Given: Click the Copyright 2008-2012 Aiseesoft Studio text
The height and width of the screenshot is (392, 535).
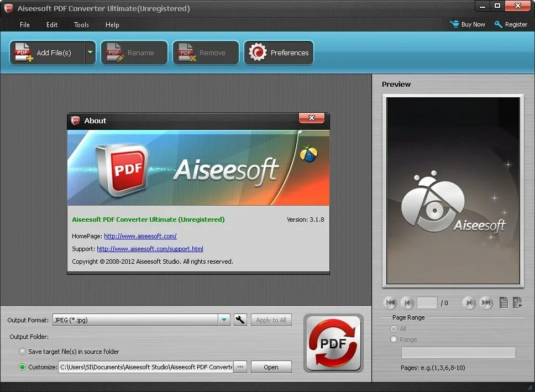Looking at the screenshot, I should (153, 262).
